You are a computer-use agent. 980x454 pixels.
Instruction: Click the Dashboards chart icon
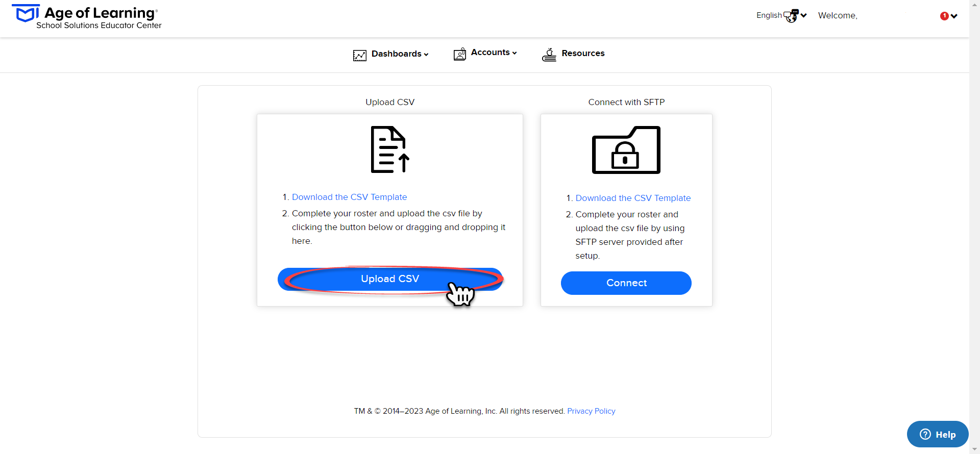pyautogui.click(x=359, y=55)
